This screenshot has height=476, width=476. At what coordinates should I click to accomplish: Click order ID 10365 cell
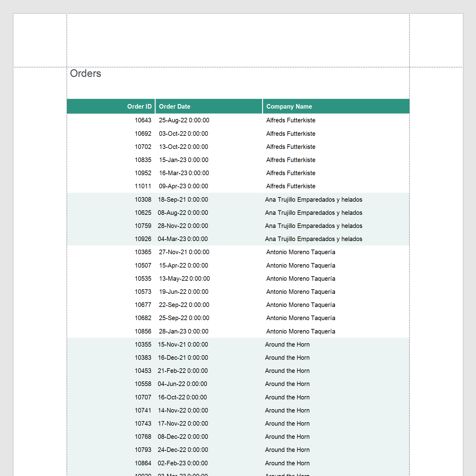143,252
